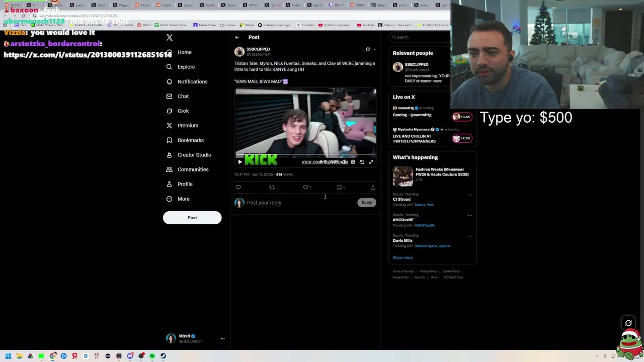Open Privacy Policy footer link

[428, 271]
